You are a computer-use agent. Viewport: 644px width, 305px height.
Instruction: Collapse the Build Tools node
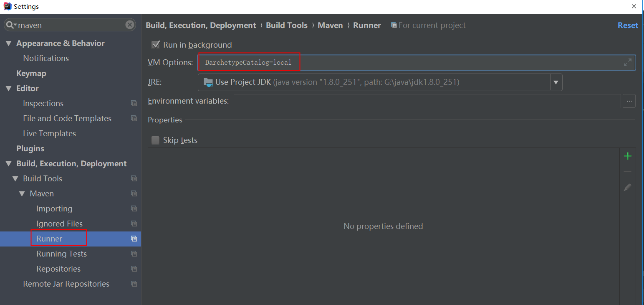15,178
